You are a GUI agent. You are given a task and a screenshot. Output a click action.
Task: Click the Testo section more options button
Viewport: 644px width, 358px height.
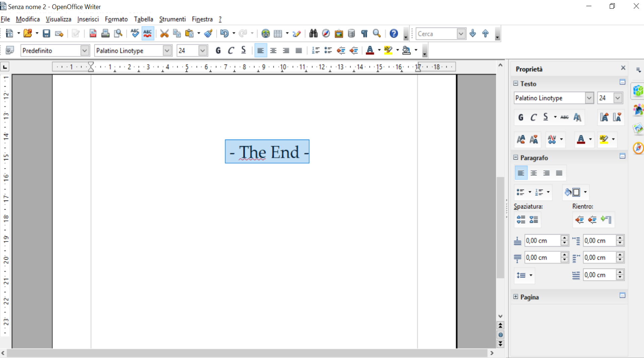[x=623, y=82]
